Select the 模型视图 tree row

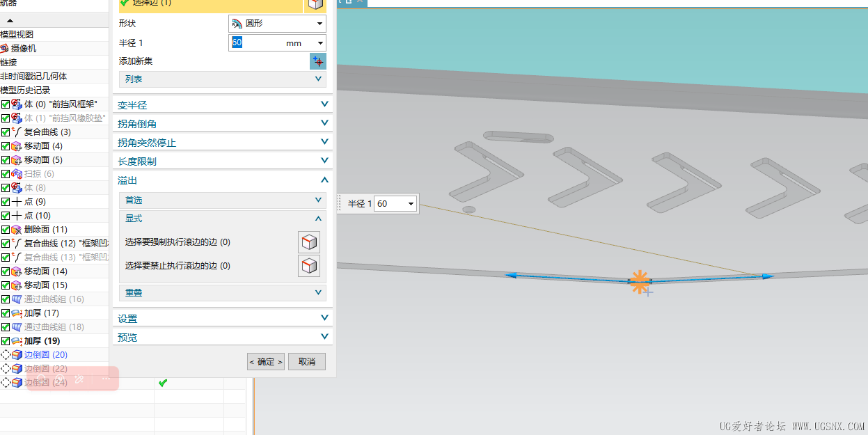point(54,35)
